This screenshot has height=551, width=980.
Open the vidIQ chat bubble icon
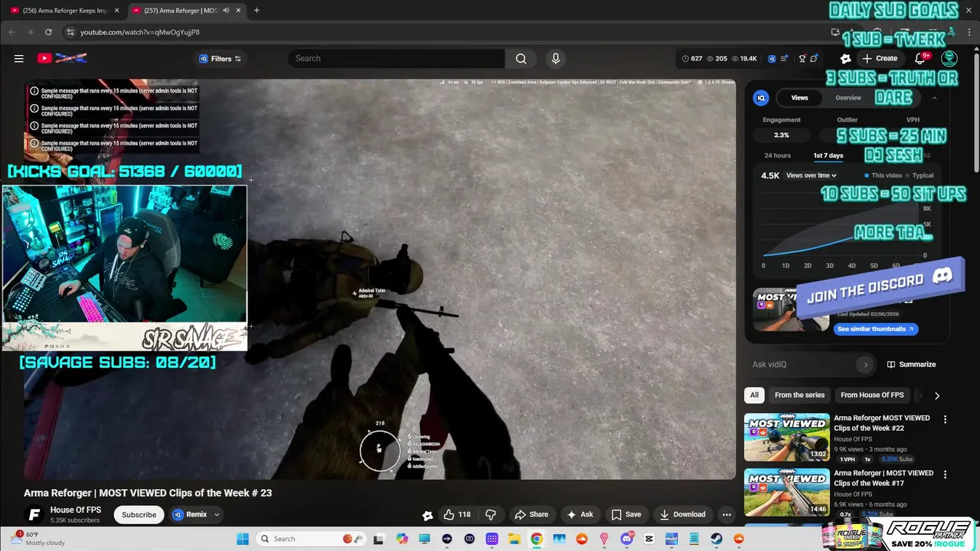(814, 58)
